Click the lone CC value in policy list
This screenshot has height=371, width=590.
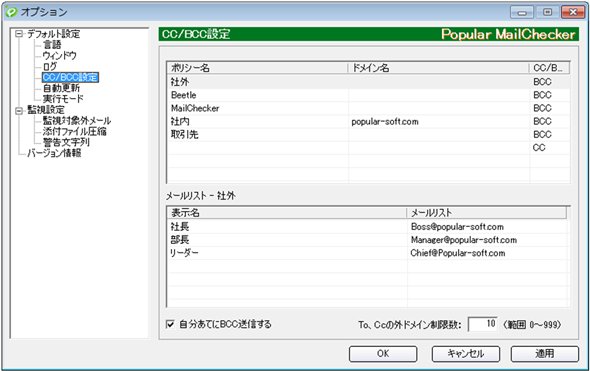coord(539,148)
